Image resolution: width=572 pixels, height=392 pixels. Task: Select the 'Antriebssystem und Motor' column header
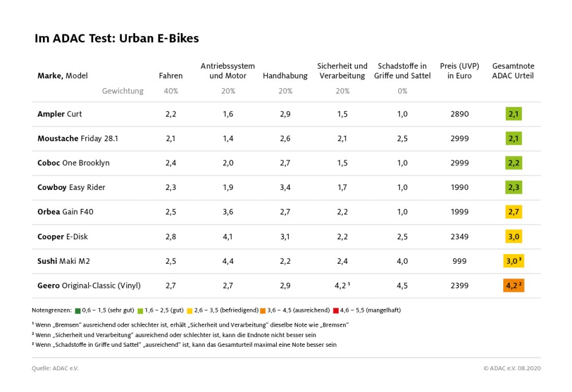[228, 71]
